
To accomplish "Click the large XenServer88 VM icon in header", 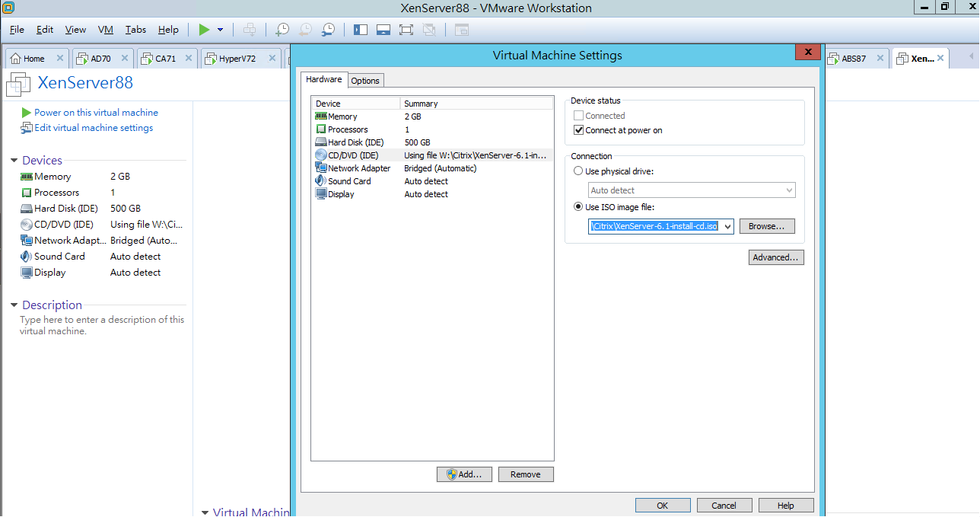I will point(18,83).
